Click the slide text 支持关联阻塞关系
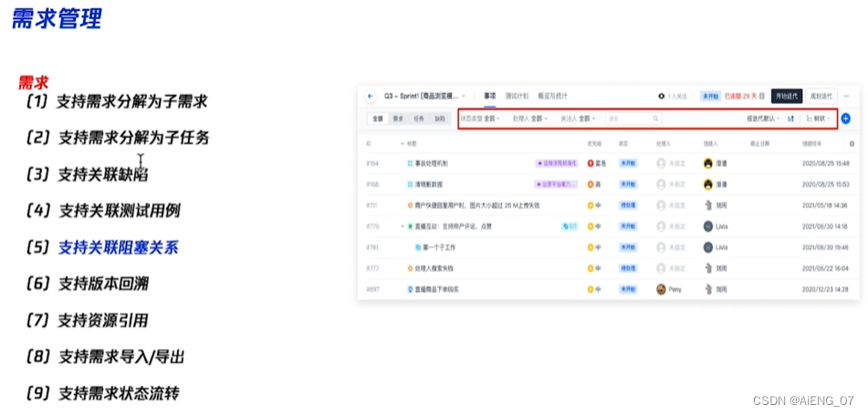This screenshot has height=415, width=868. click(119, 247)
